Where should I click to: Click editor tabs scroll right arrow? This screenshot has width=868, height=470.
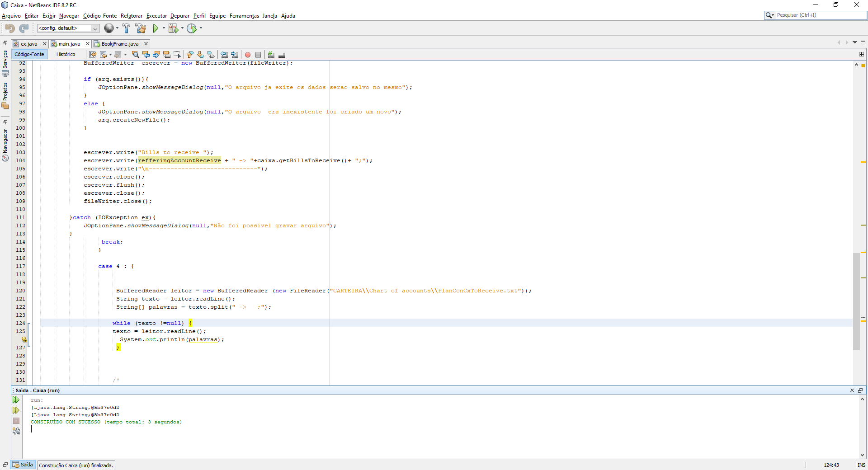click(x=847, y=42)
